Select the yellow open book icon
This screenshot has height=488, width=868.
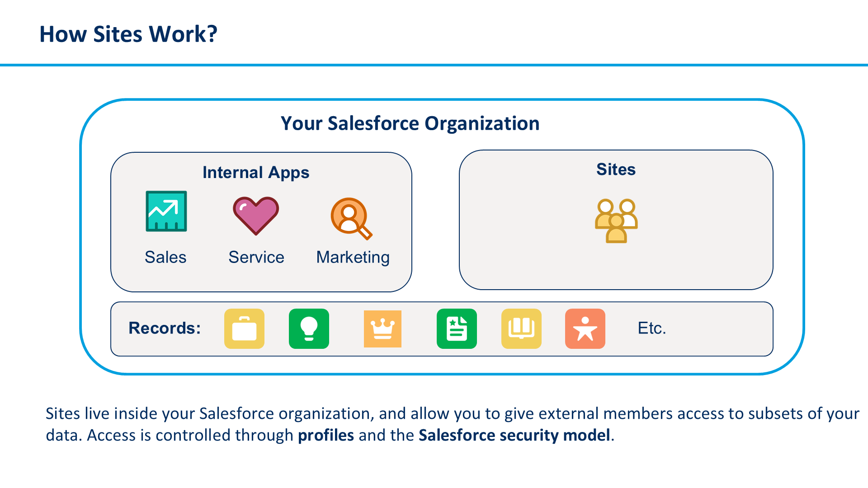click(x=521, y=328)
